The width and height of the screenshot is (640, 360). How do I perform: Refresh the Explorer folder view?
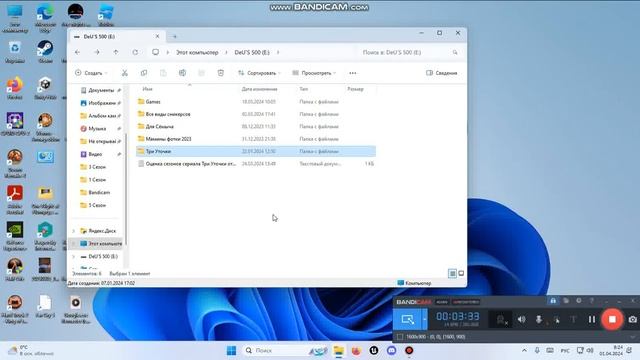coord(135,52)
